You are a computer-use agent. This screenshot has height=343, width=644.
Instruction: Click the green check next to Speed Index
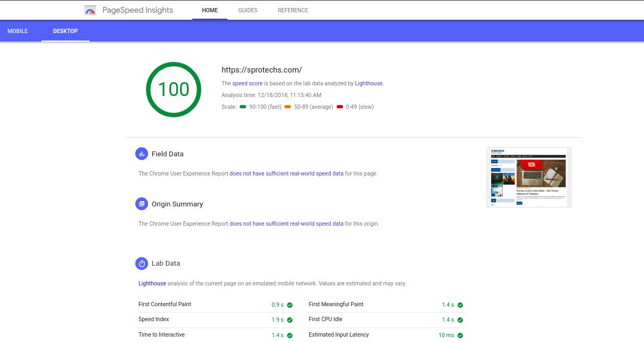[290, 320]
